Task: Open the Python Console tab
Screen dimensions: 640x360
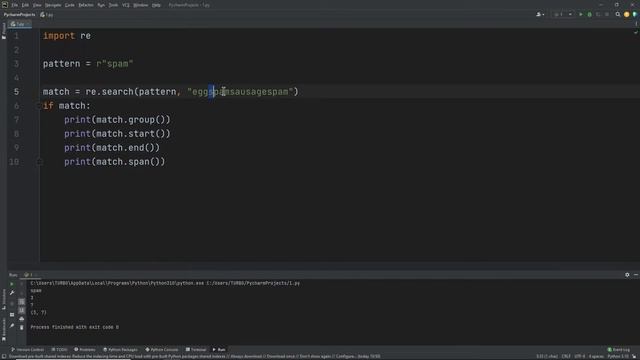Action: [162, 350]
